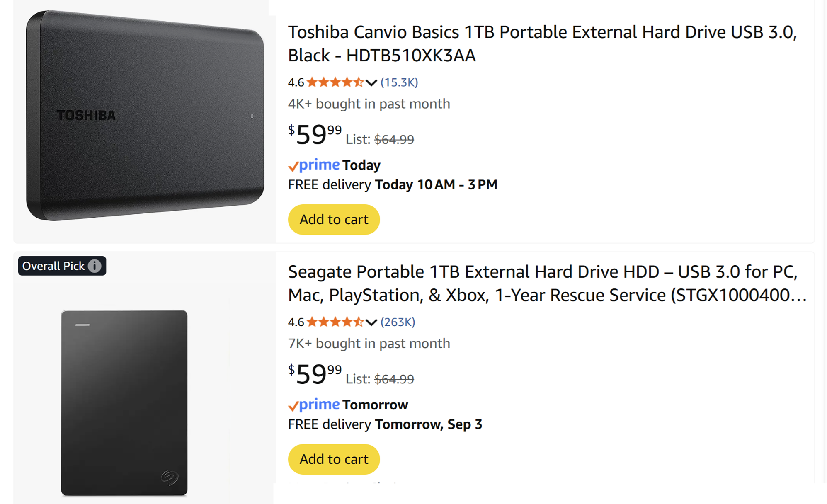This screenshot has height=504, width=827.
Task: Click the Seagate star rating icons
Action: pyautogui.click(x=335, y=322)
